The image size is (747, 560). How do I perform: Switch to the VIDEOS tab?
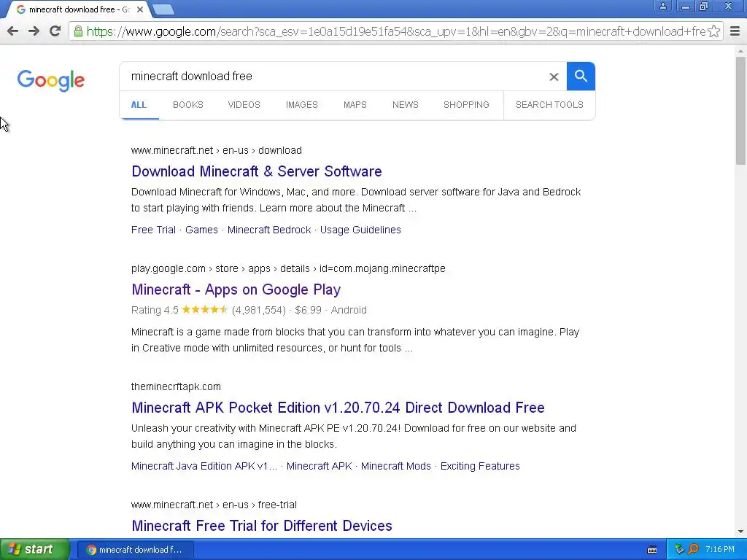click(x=244, y=105)
